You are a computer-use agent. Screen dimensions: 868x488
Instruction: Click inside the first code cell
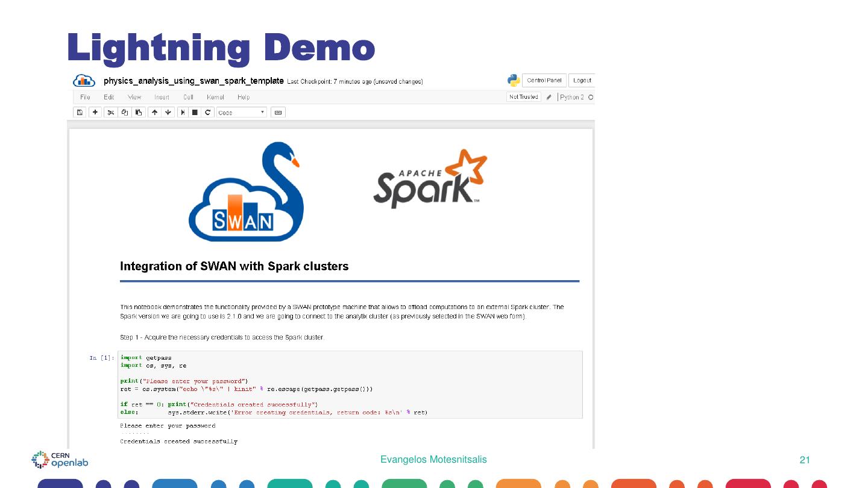350,384
